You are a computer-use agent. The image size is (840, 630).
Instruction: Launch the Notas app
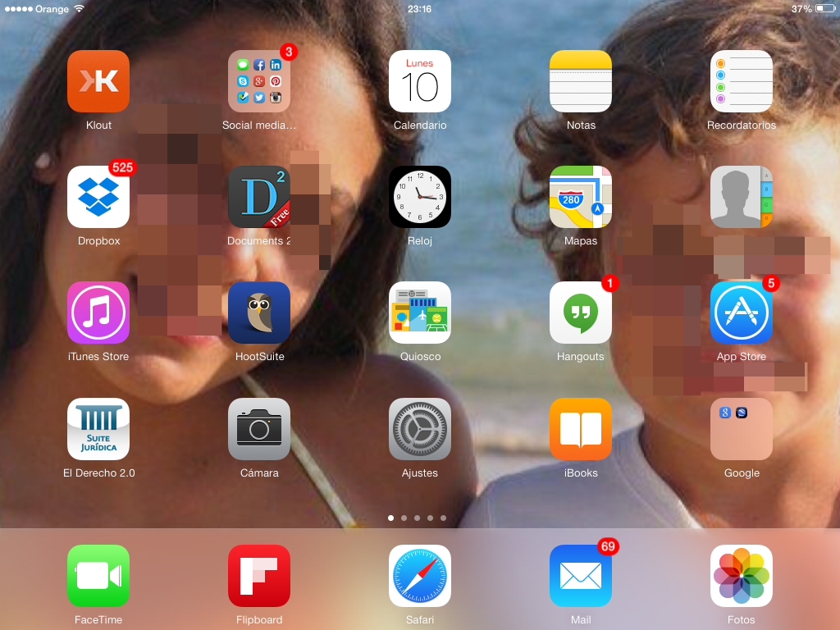(581, 81)
